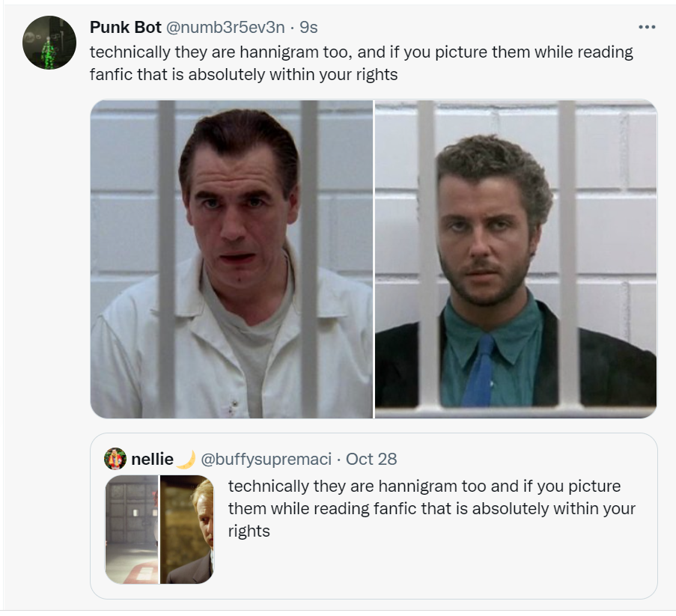Open quoted tweet's right thumbnail of blond man
The image size is (676, 616).
coord(186,529)
